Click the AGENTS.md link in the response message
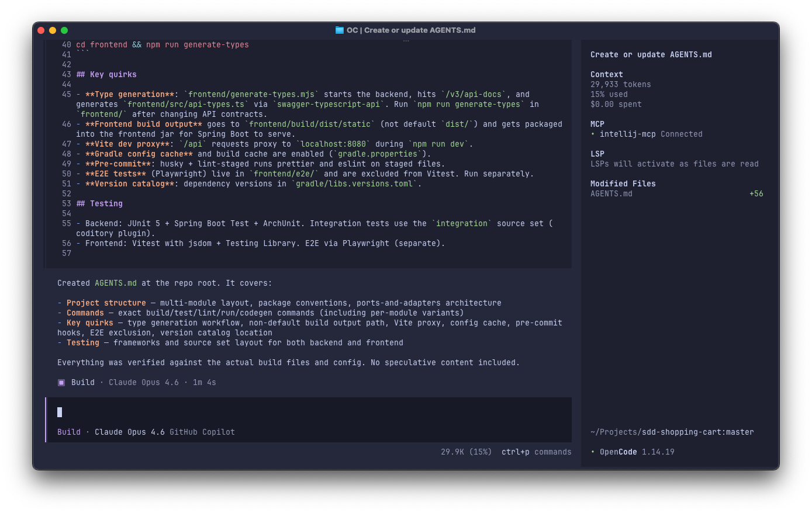Viewport: 812px width, 513px height. (116, 283)
